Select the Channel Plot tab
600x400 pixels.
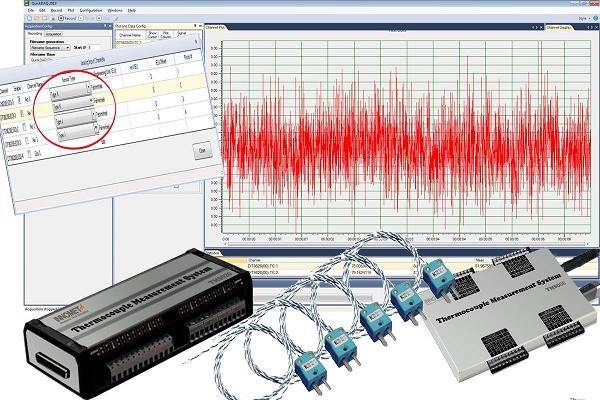tap(215, 28)
